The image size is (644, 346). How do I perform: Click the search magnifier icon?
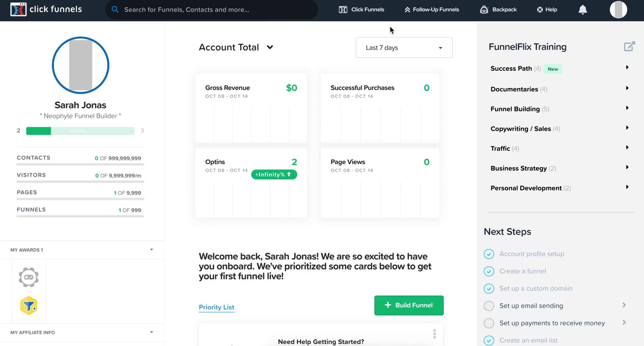115,9
